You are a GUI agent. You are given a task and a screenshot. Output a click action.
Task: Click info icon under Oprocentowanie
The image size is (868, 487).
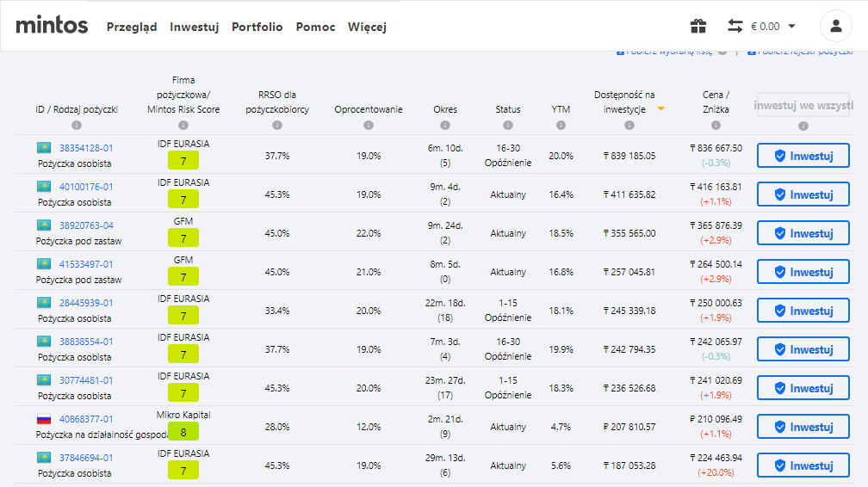pyautogui.click(x=369, y=125)
